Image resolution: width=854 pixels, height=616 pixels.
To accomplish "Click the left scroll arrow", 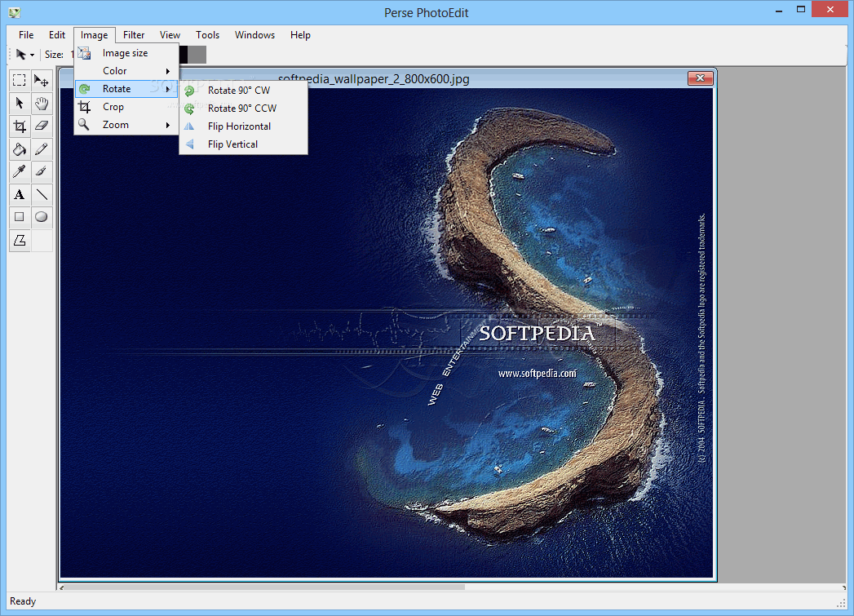I will point(61,587).
